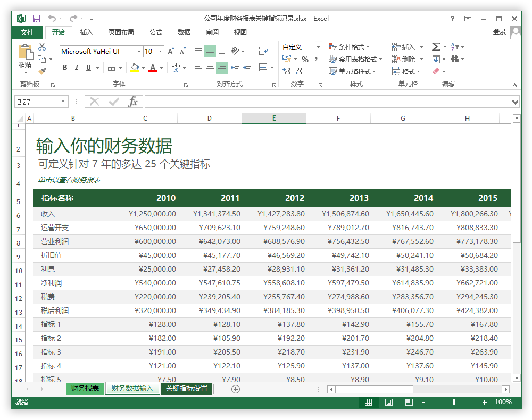
Task: Decrease the cell indent
Action: click(x=235, y=68)
